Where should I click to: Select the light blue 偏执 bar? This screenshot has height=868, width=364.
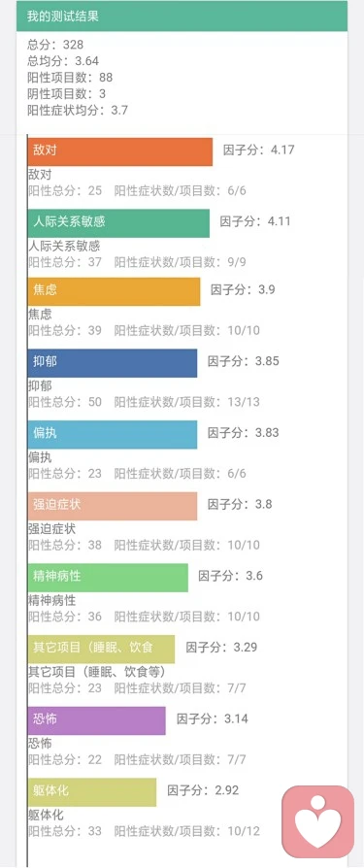113,435
